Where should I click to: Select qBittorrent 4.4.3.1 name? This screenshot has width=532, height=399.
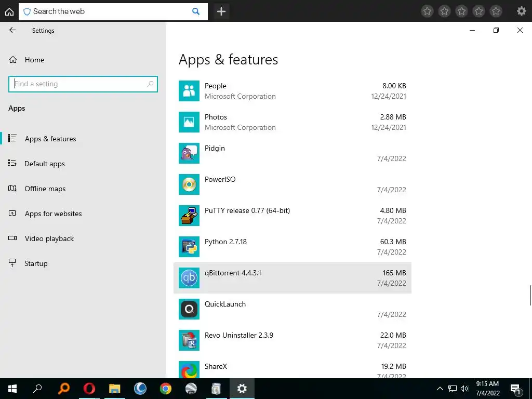[233, 273]
